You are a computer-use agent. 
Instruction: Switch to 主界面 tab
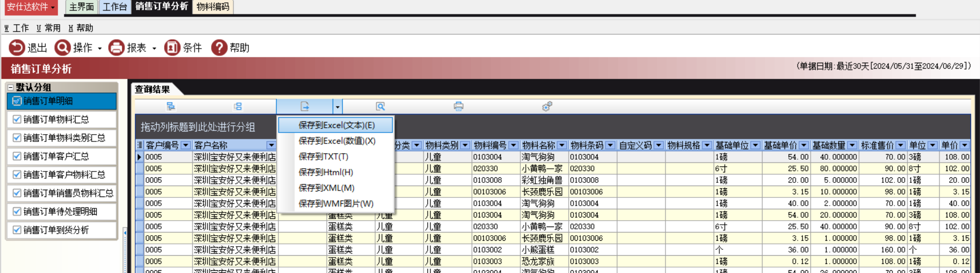click(81, 7)
